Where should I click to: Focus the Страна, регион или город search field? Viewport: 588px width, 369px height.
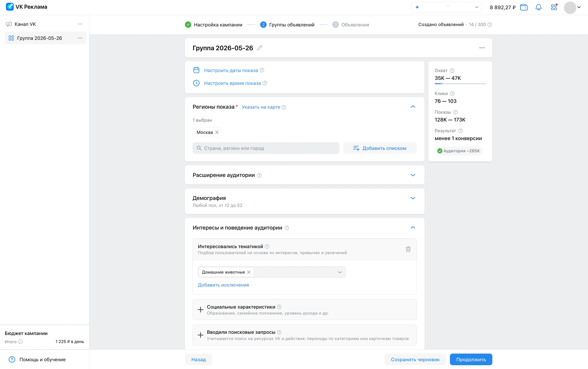click(x=266, y=148)
